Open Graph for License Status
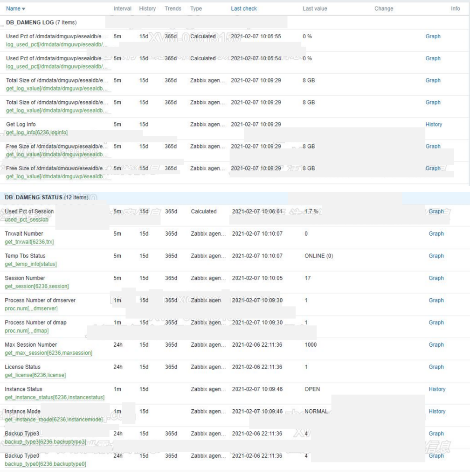This screenshot has width=470, height=476. click(436, 367)
